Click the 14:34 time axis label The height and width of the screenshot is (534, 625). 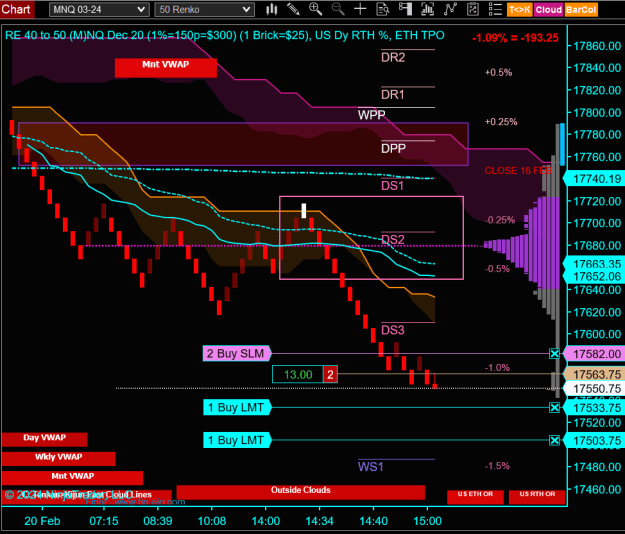pyautogui.click(x=319, y=521)
